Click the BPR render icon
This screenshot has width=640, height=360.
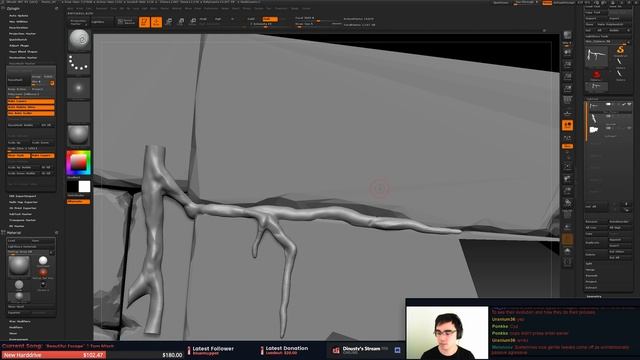tap(567, 36)
